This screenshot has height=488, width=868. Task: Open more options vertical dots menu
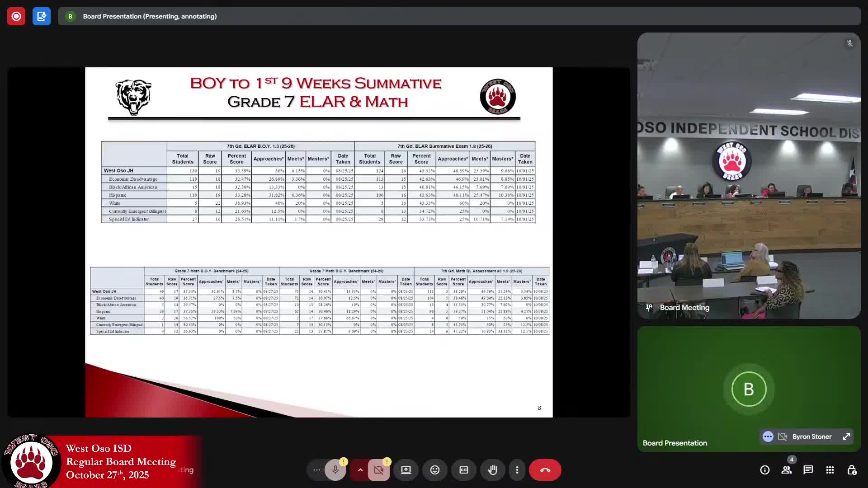[x=517, y=470]
